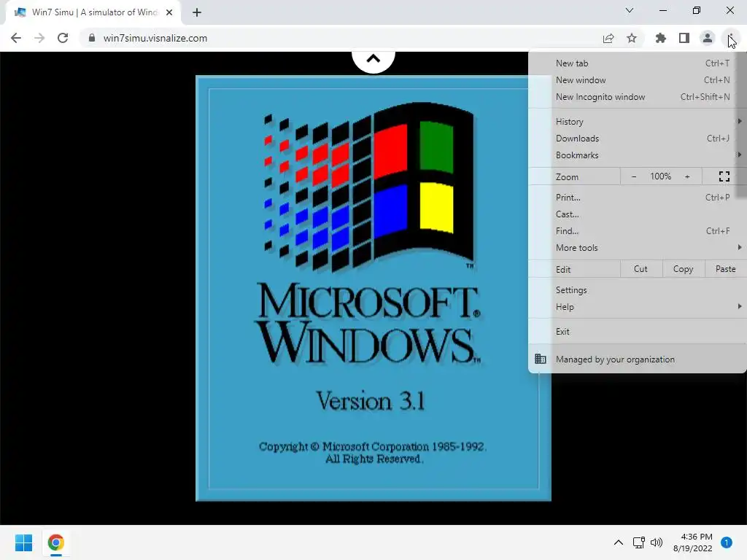Choose New window from the menu
The image size is (747, 560).
(638, 80)
